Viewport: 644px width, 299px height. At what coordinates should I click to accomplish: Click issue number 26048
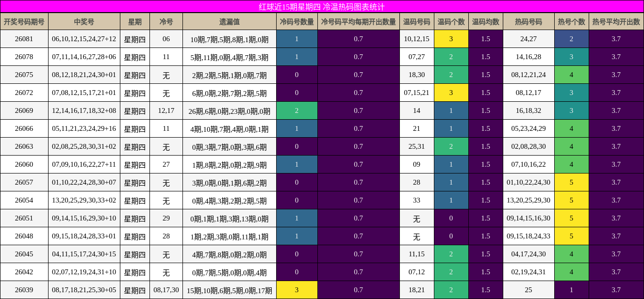24,236
